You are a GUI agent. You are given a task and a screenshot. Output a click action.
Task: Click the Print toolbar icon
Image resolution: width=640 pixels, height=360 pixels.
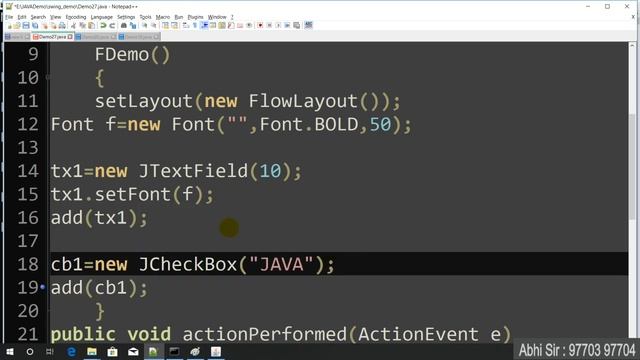62,25
